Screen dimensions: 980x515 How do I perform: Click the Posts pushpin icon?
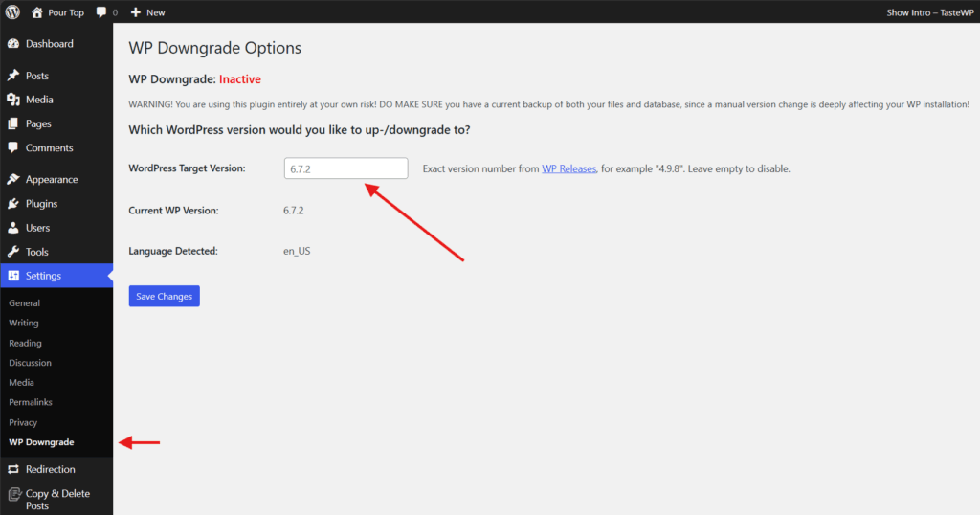coord(13,76)
